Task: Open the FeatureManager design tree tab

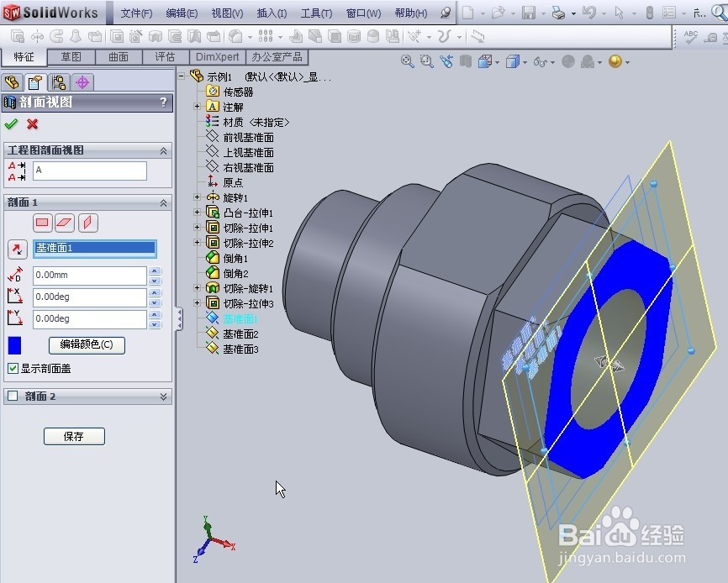Action: pos(12,82)
